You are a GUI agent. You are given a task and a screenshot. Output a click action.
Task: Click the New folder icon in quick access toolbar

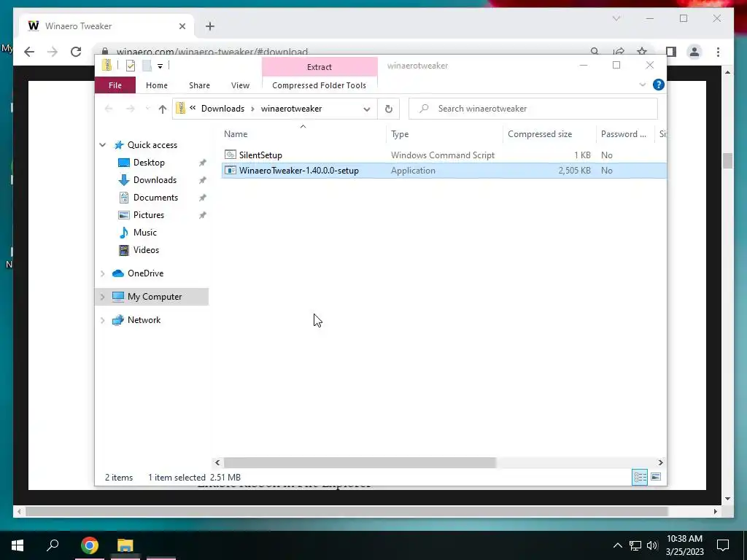pyautogui.click(x=147, y=66)
